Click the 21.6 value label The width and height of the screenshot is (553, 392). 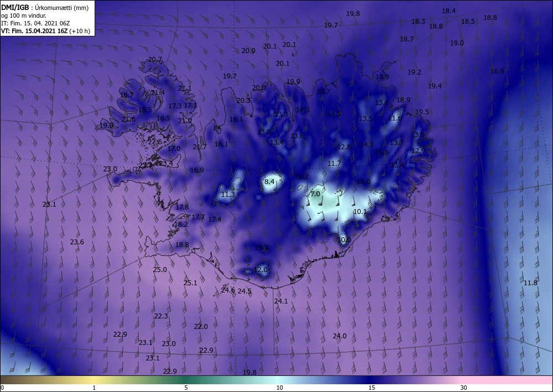(x=128, y=119)
